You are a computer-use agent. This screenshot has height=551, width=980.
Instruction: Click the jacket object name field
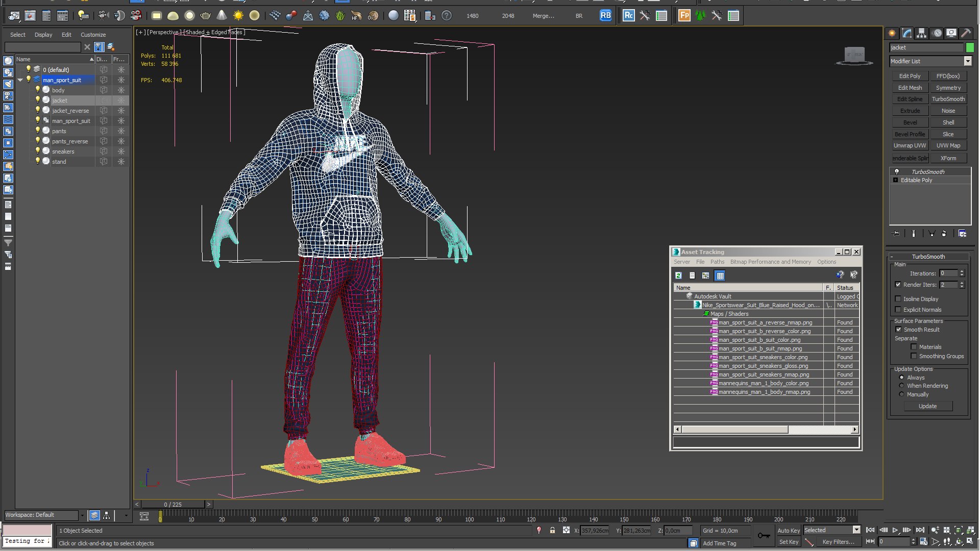926,47
